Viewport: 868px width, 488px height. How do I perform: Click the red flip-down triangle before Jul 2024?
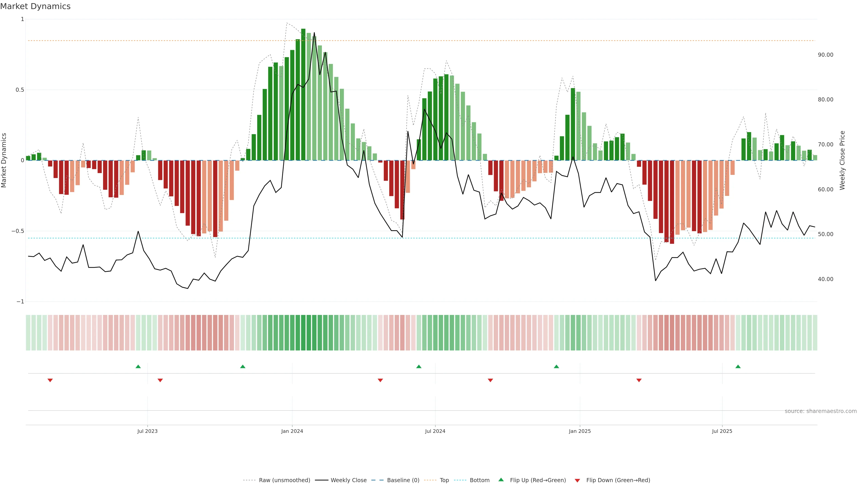click(380, 380)
